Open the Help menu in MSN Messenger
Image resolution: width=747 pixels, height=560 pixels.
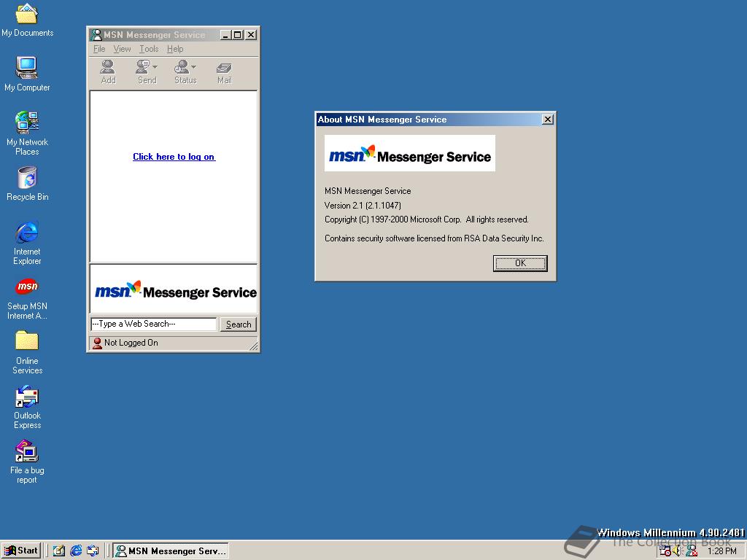[x=175, y=49]
